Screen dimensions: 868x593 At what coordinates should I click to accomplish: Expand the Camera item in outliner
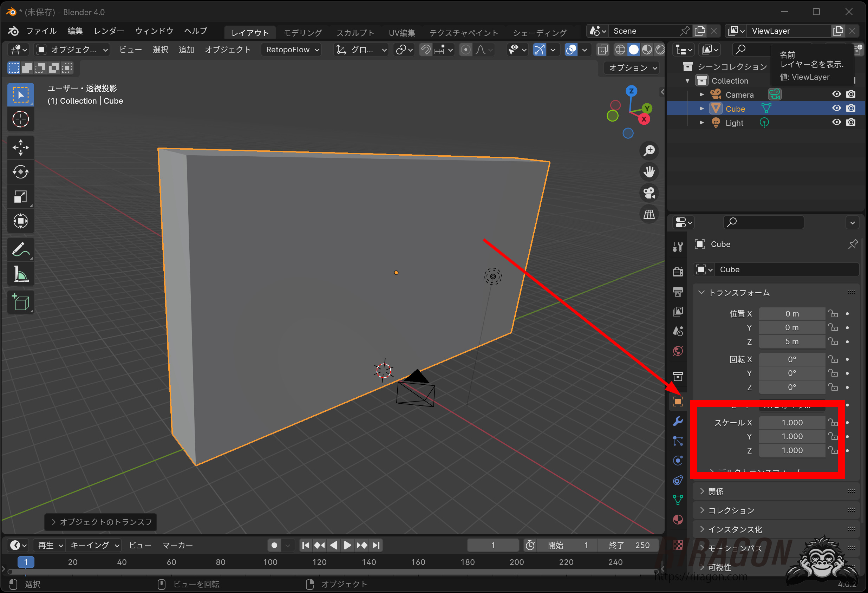[701, 95]
